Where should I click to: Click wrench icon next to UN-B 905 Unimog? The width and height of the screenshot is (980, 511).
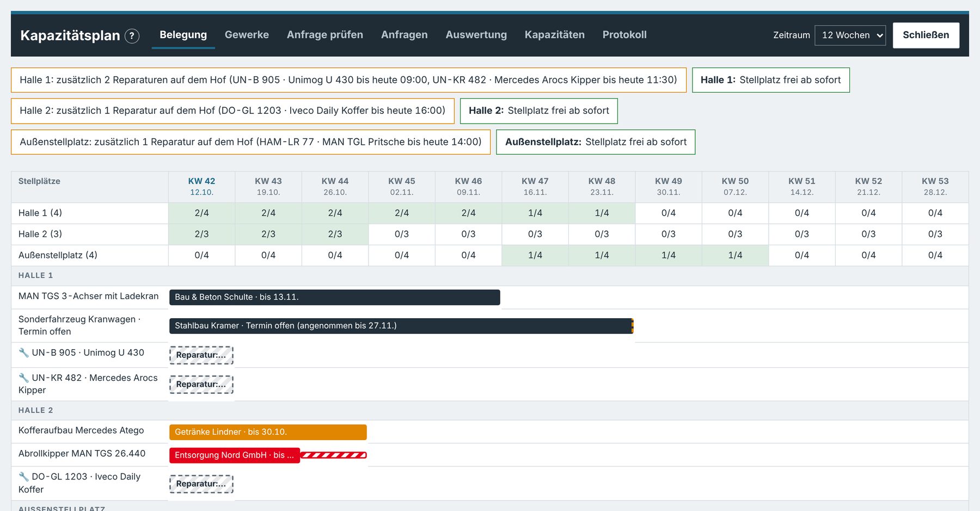(x=23, y=352)
